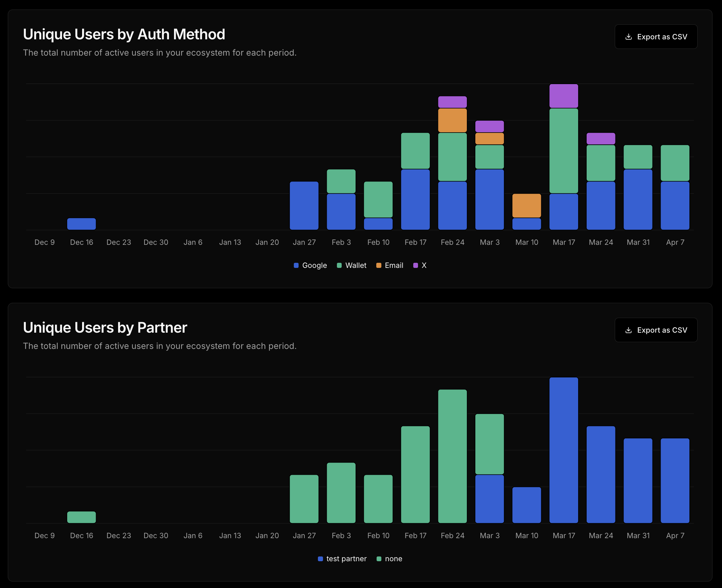
Task: Click Jan 27 blue Google bar
Action: [304, 205]
